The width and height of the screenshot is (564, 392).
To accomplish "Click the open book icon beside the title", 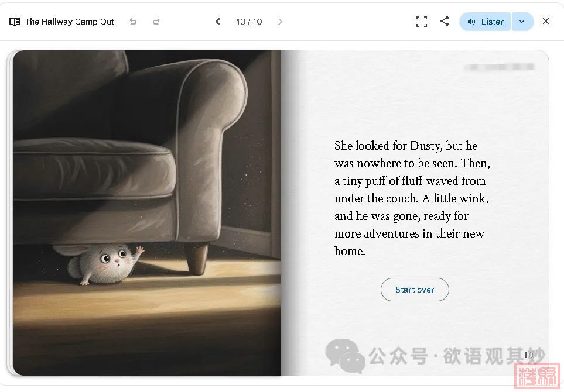I will coord(15,22).
